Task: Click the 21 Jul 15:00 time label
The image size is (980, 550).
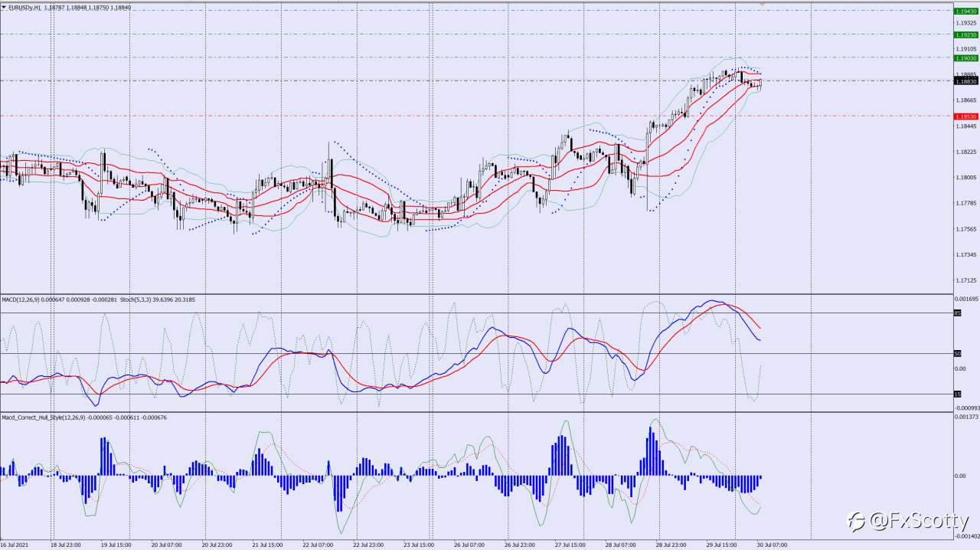Action: coord(267,545)
